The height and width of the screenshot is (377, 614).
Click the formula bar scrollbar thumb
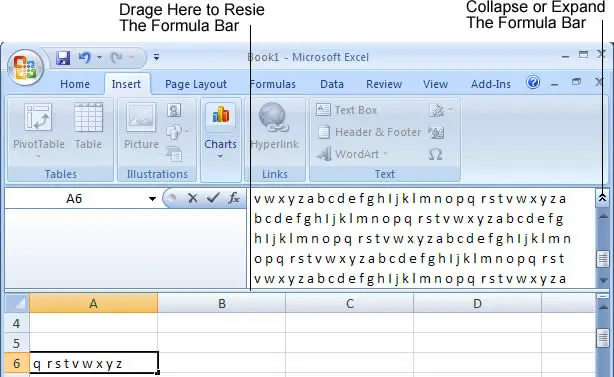tap(603, 259)
